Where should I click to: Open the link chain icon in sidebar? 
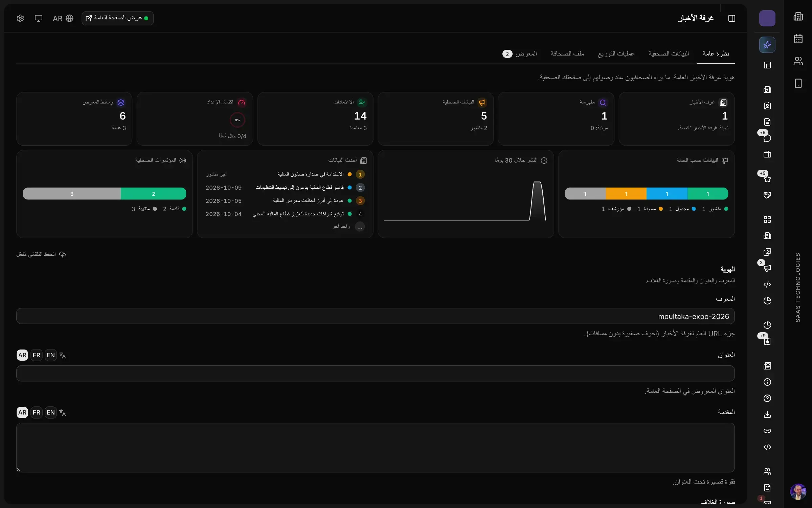[767, 431]
